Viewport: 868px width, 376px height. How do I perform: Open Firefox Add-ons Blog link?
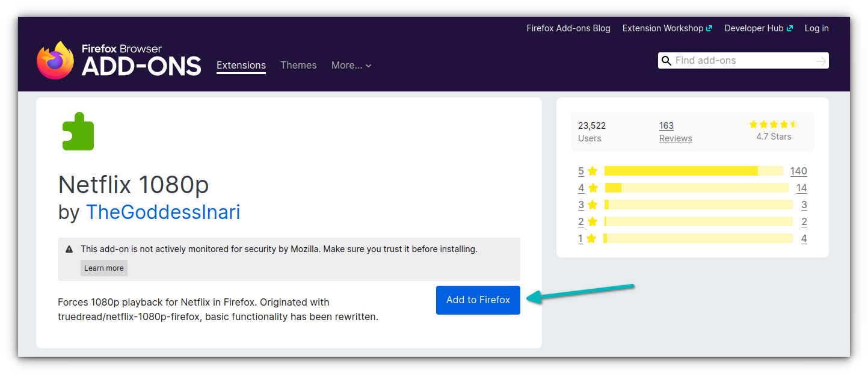pos(568,28)
